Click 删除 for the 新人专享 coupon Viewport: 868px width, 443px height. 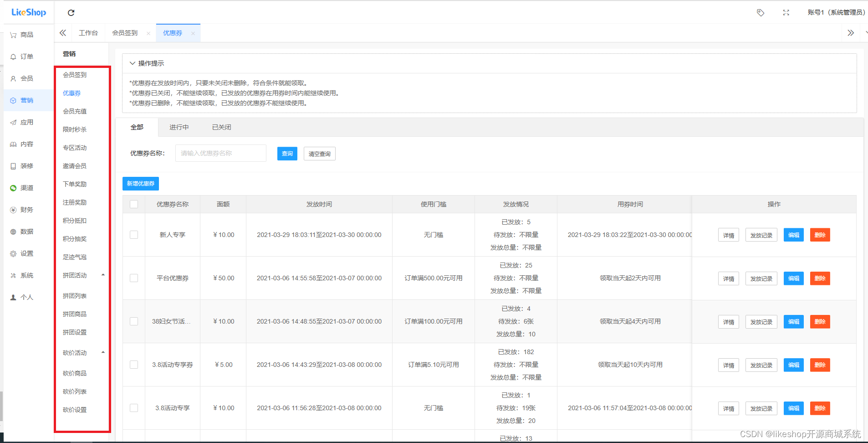click(x=820, y=235)
